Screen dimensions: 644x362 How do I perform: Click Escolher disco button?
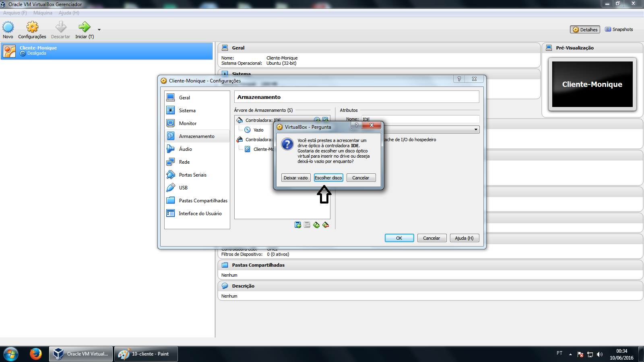click(x=328, y=178)
